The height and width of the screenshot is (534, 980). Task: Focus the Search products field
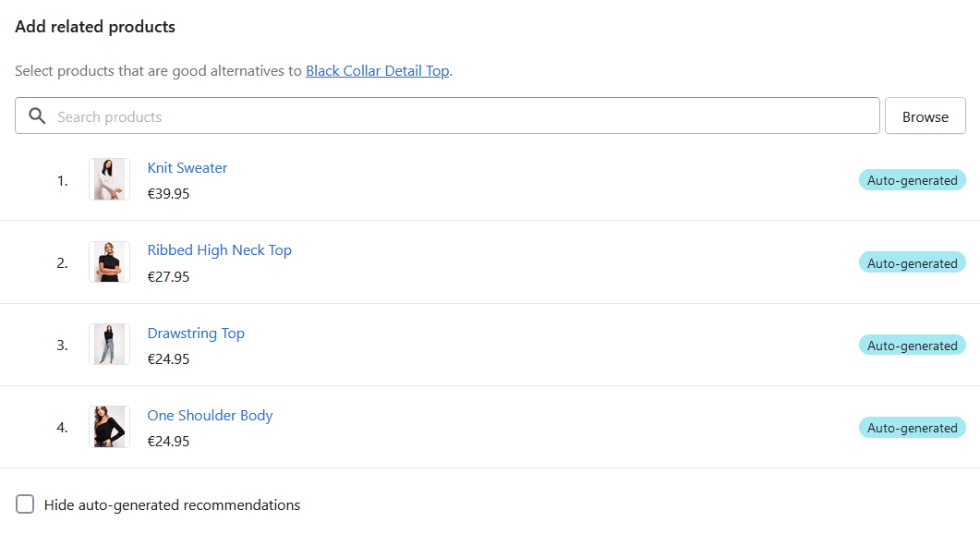(x=447, y=115)
